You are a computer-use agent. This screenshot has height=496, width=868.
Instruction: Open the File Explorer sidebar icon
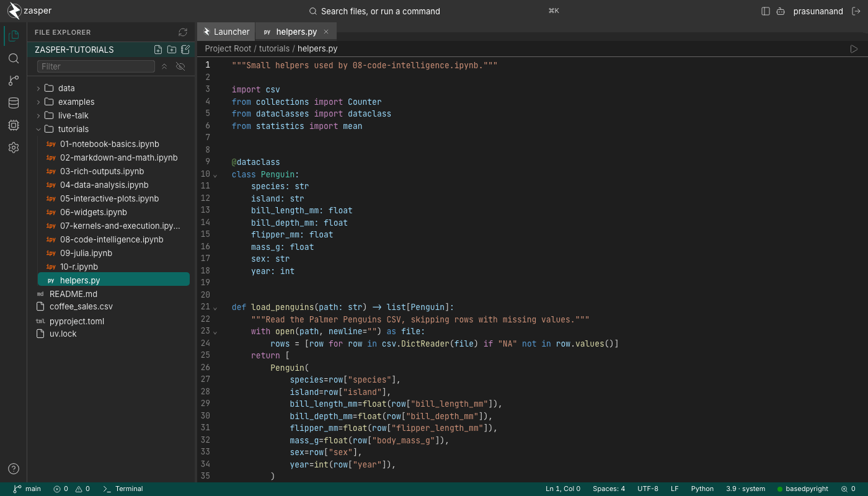pos(14,36)
